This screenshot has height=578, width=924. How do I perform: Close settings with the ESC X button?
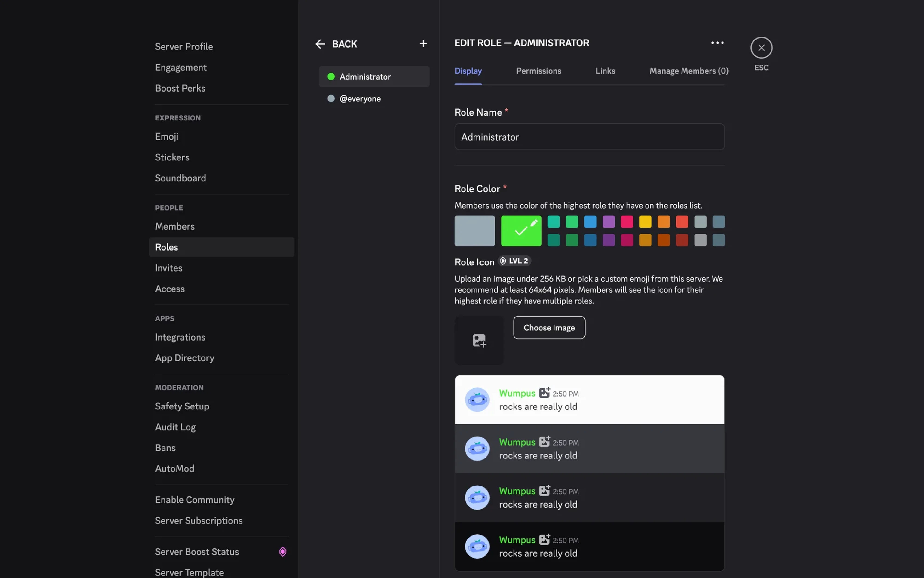pyautogui.click(x=761, y=48)
